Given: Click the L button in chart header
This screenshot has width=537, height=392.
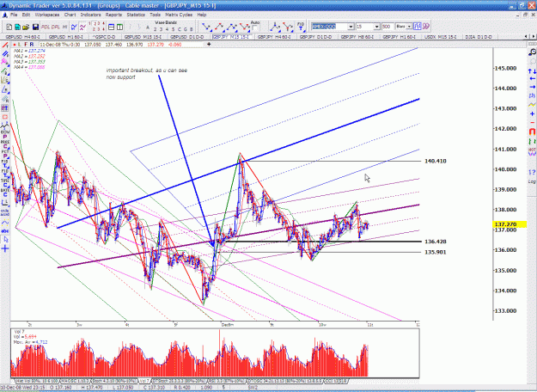Looking at the screenshot, I should [20, 45].
